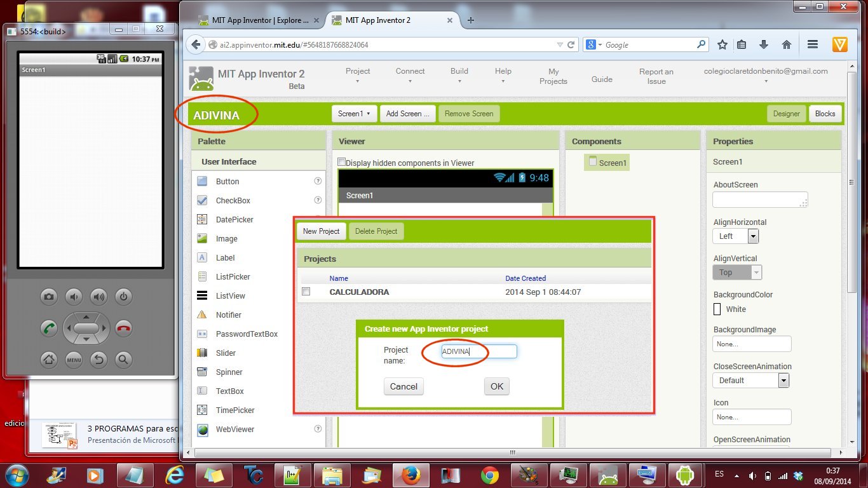Click the BackgroundImage None field
The height and width of the screenshot is (488, 868).
(x=752, y=344)
